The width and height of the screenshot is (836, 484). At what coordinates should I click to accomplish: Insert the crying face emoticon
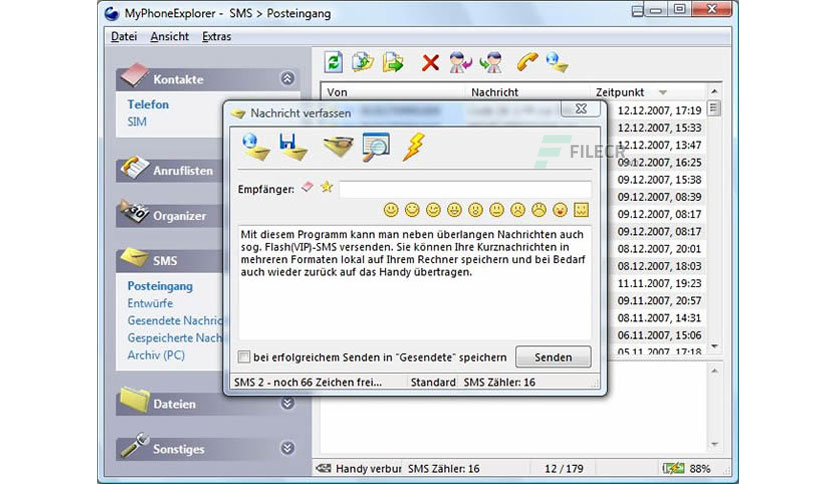(x=539, y=210)
